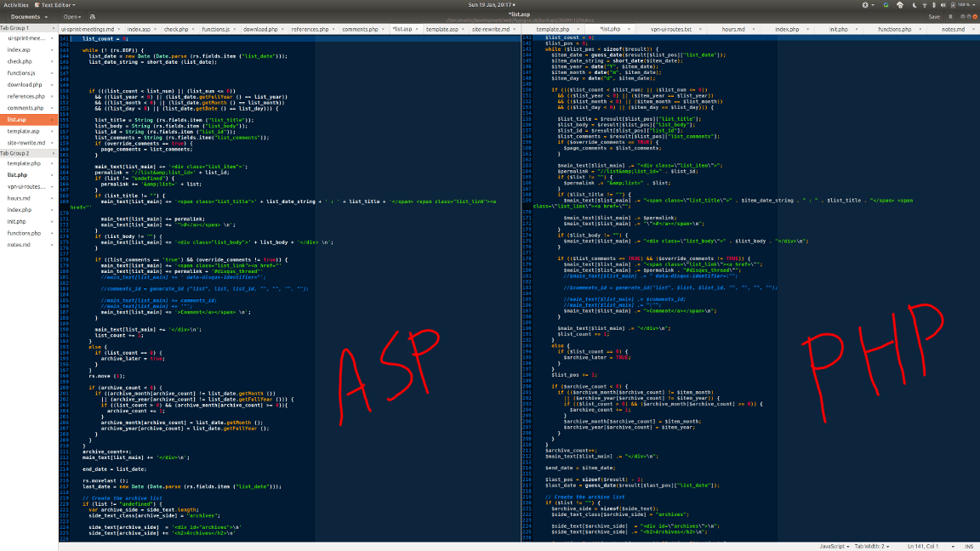Open the Documents side panel dropdown
The width and height of the screenshot is (980, 551).
point(29,17)
